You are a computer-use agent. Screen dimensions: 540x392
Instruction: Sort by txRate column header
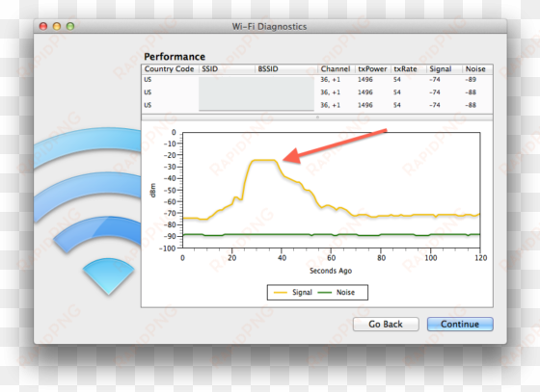pos(409,68)
